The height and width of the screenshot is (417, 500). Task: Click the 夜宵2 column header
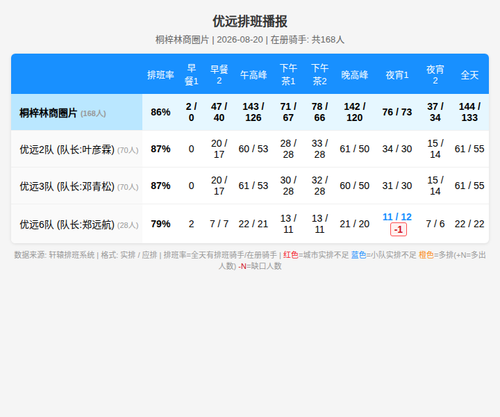click(x=435, y=75)
